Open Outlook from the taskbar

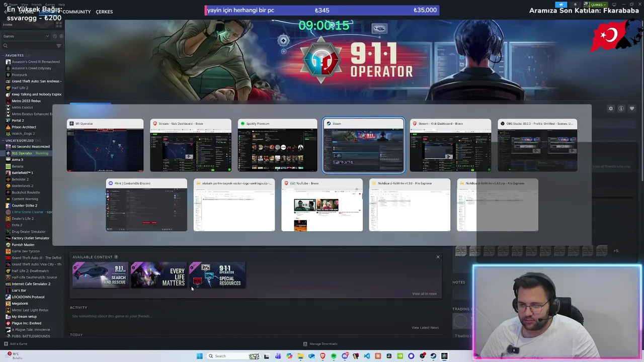pyautogui.click(x=311, y=356)
